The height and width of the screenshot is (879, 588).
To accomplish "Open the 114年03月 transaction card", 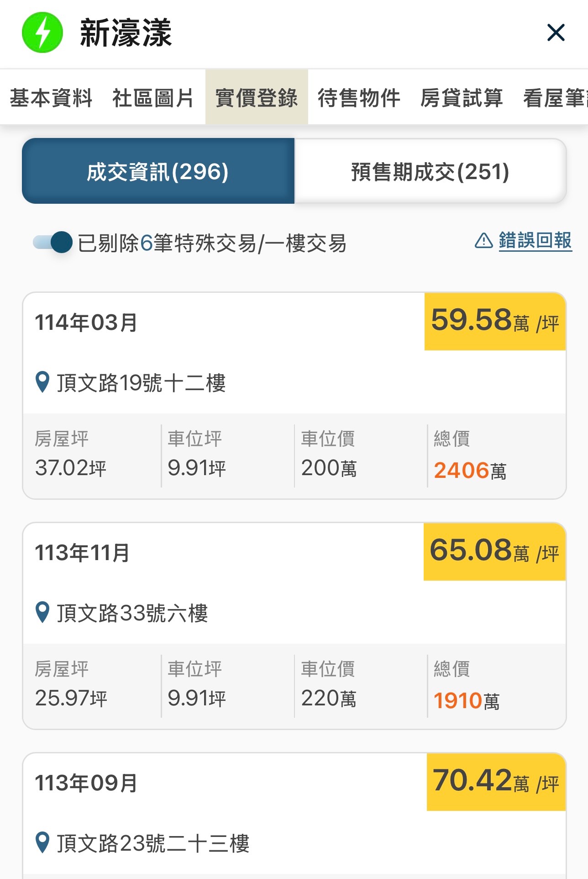I will 294,396.
